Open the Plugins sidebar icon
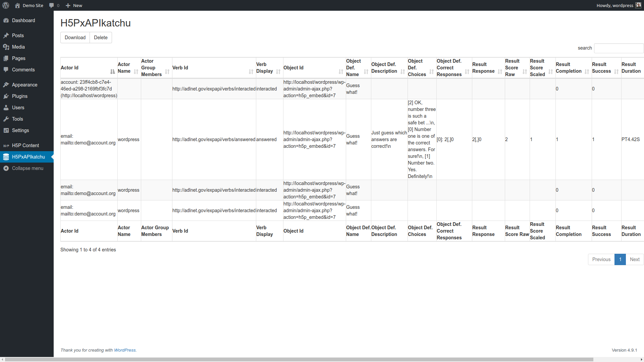Image resolution: width=644 pixels, height=362 pixels. pos(6,96)
